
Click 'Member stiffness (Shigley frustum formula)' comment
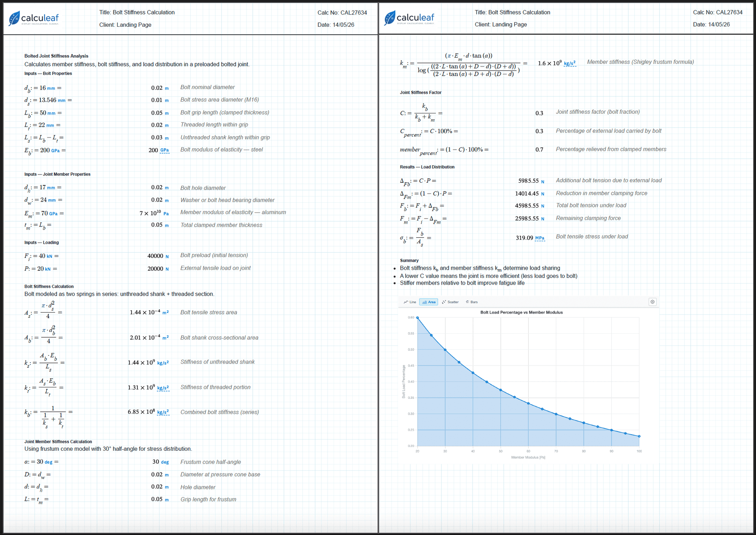tap(640, 62)
